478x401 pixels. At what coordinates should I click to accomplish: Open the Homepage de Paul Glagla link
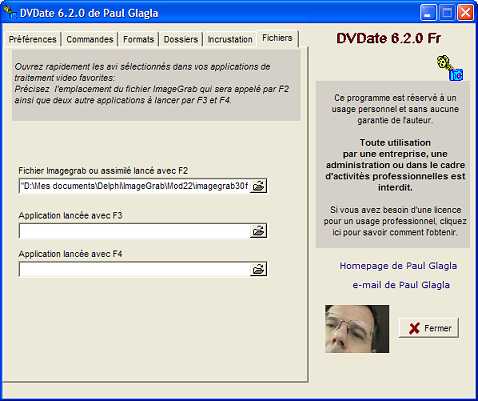(x=398, y=266)
